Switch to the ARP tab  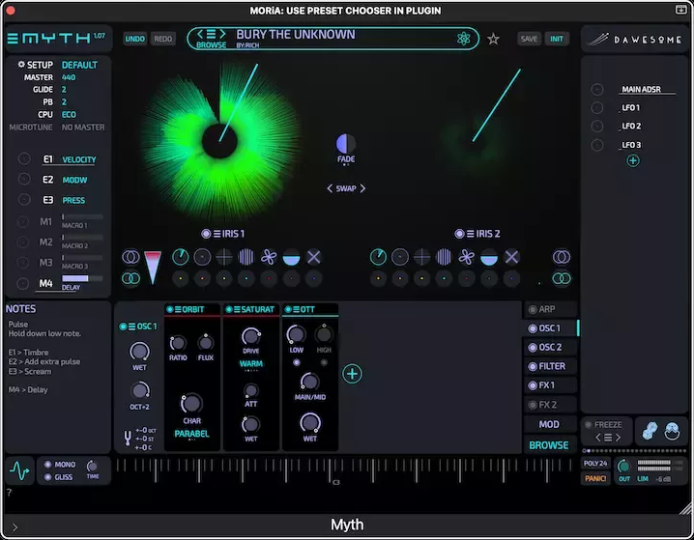[551, 309]
